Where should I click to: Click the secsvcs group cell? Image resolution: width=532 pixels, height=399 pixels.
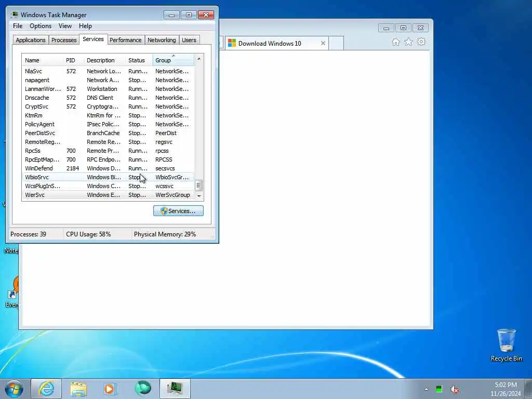pyautogui.click(x=165, y=168)
